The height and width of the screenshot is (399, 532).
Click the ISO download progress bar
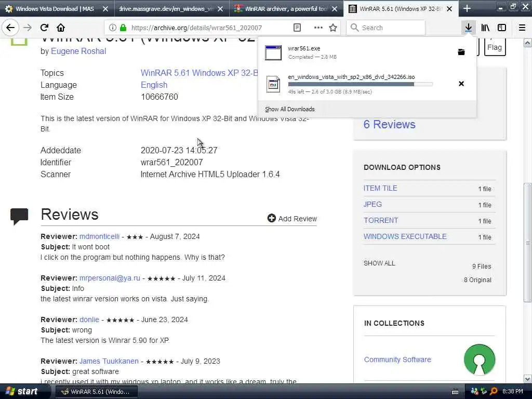[361, 84]
